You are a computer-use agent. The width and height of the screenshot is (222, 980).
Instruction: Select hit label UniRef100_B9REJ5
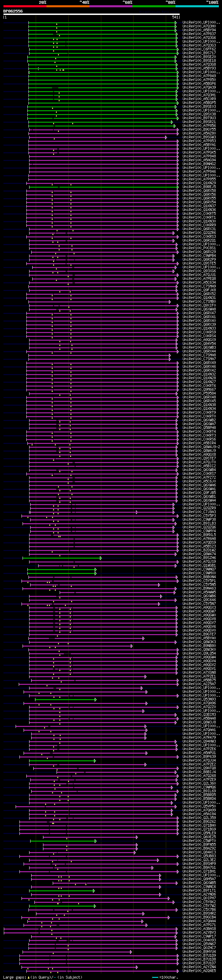(x=199, y=187)
